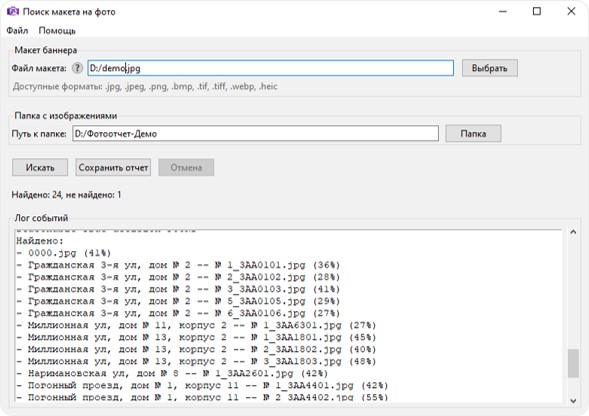Maximize the window
Image resolution: width=589 pixels, height=416 pixels.
(x=537, y=11)
